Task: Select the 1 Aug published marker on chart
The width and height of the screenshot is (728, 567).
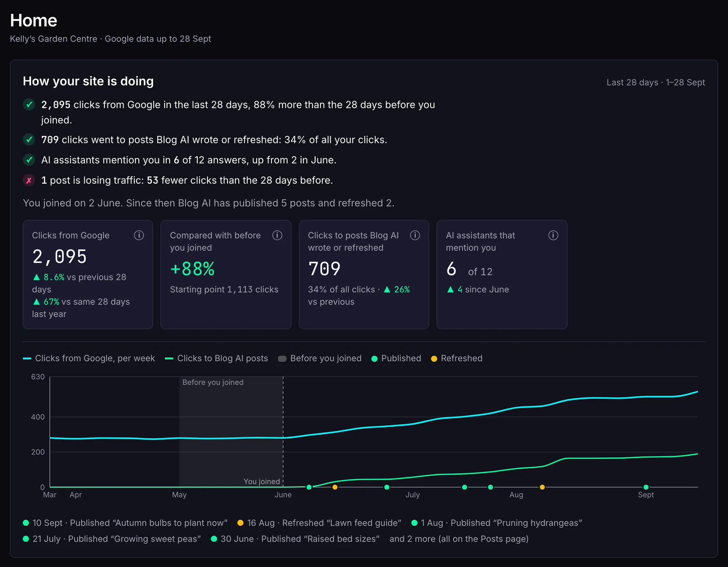Action: [x=490, y=487]
